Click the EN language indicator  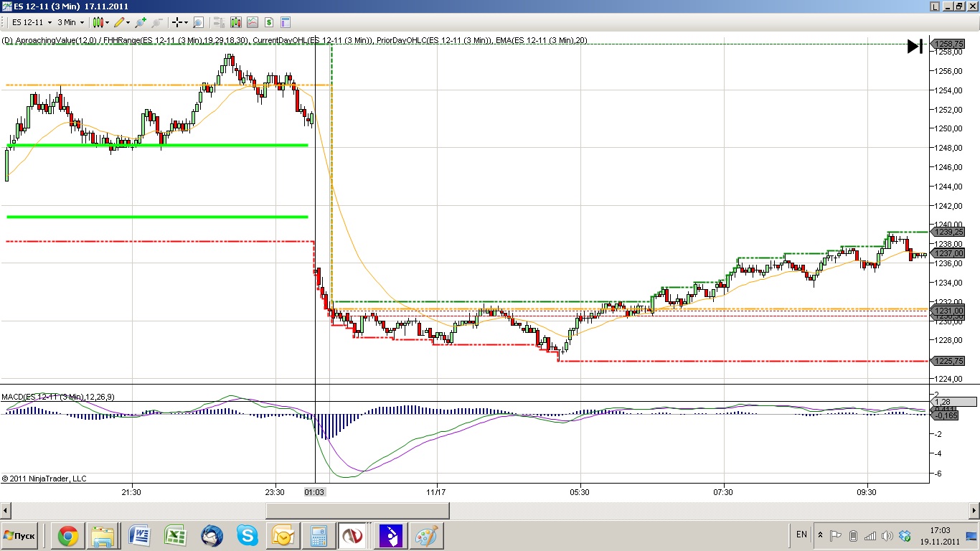[x=801, y=534]
